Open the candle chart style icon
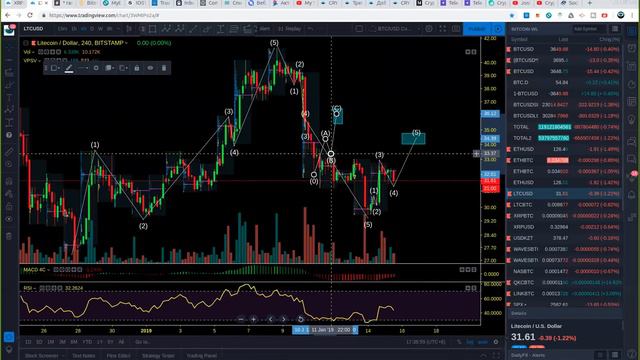Image resolution: width=640 pixels, height=360 pixels. coord(129,29)
